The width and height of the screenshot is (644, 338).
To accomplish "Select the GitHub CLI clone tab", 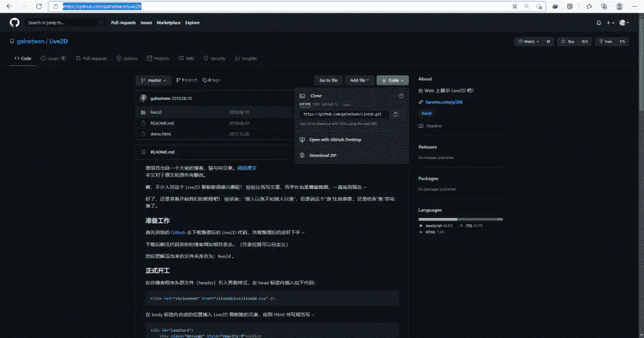I will [x=330, y=104].
